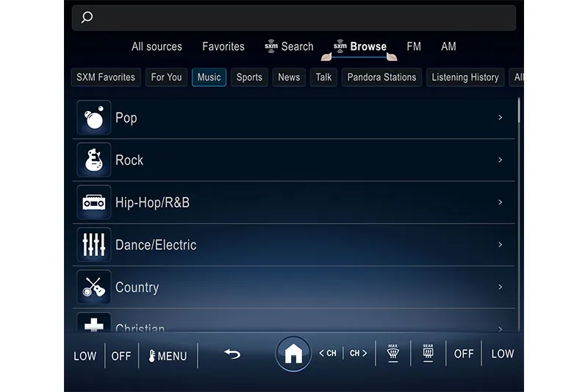Viewport: 588px width, 392px height.
Task: Go to next channel (CH >)
Action: 358,354
